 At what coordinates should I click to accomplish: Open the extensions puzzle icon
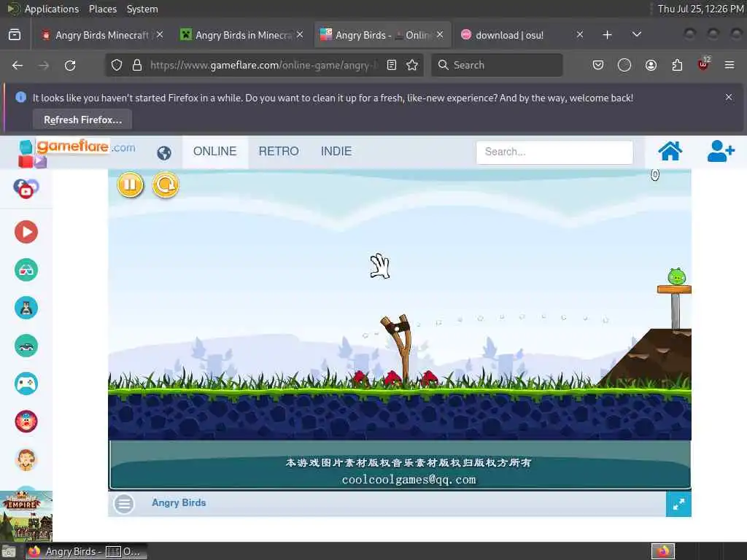(677, 65)
